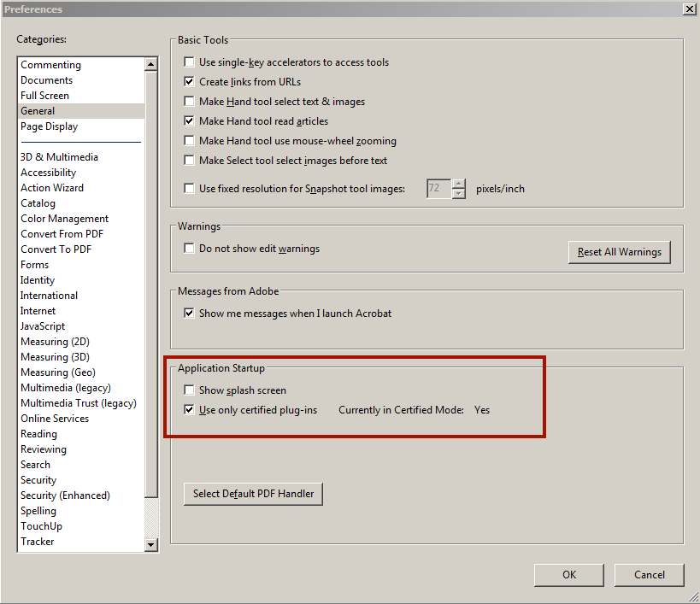This screenshot has width=700, height=604.
Task: Click the "Select Default PDF Handler" button
Action: 253,494
